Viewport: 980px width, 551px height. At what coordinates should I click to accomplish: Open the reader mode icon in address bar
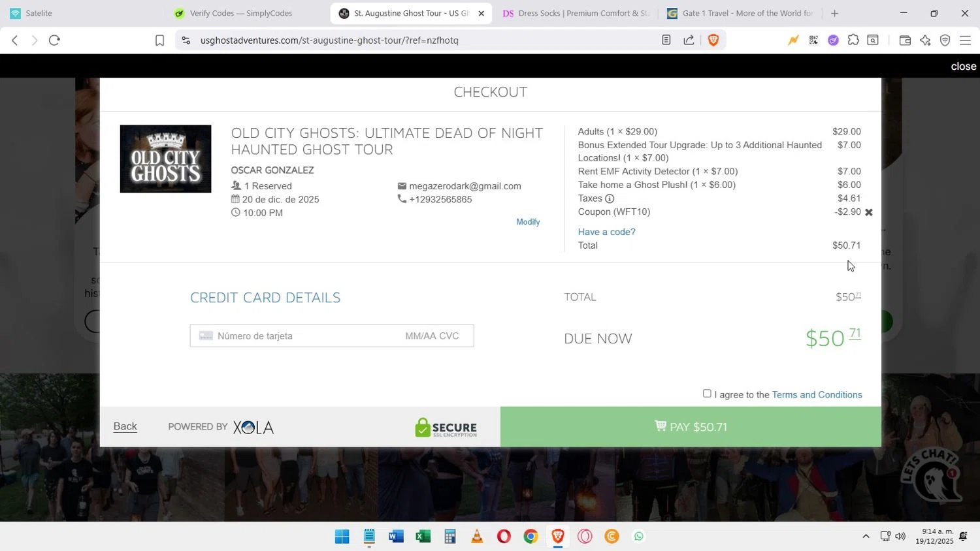666,40
